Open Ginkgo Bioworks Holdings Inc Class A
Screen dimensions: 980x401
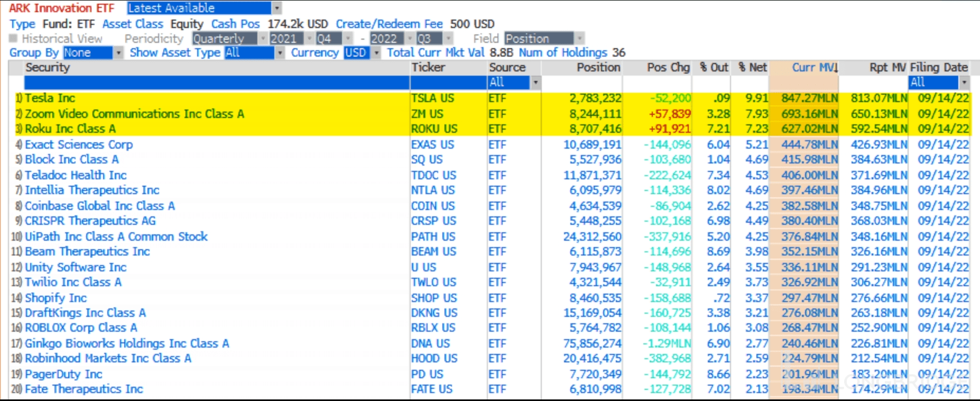click(x=127, y=344)
